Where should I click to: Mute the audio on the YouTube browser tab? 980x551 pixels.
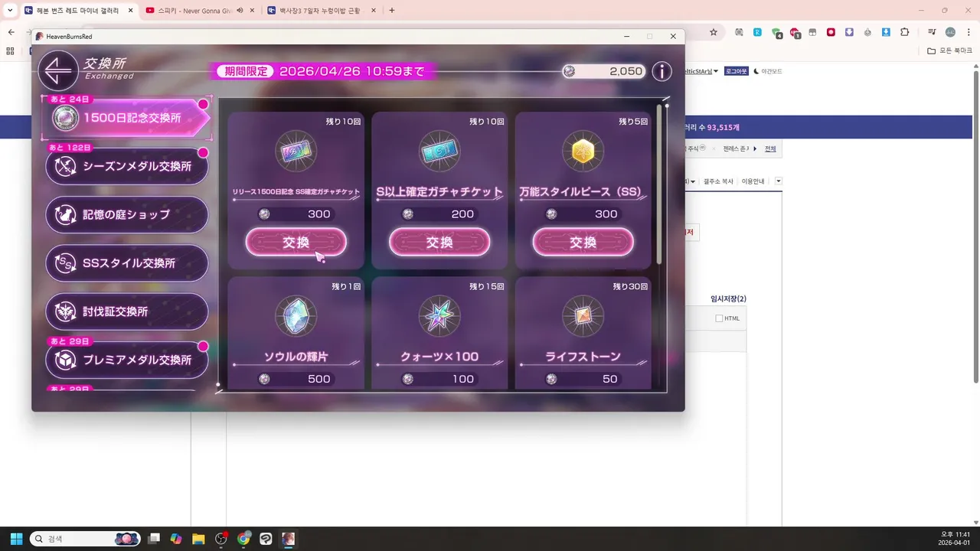pos(240,10)
